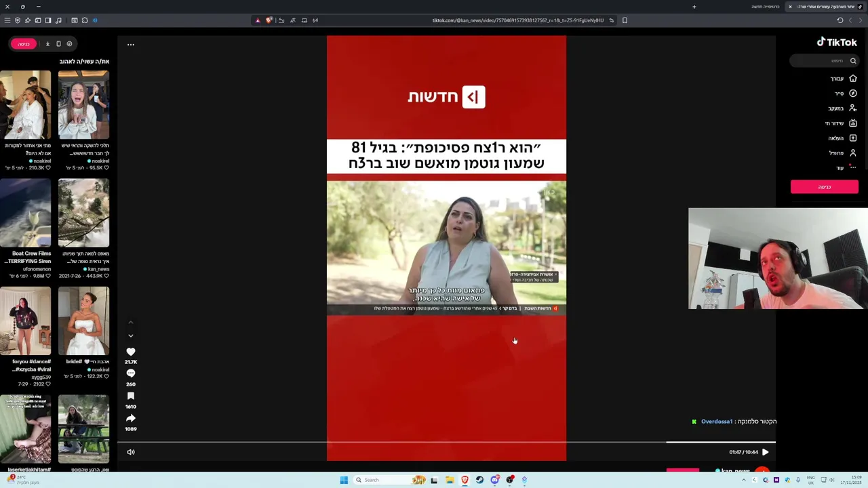Screen dimensions: 868x488
Task: Go forward in browser history
Action: pyautogui.click(x=850, y=20)
